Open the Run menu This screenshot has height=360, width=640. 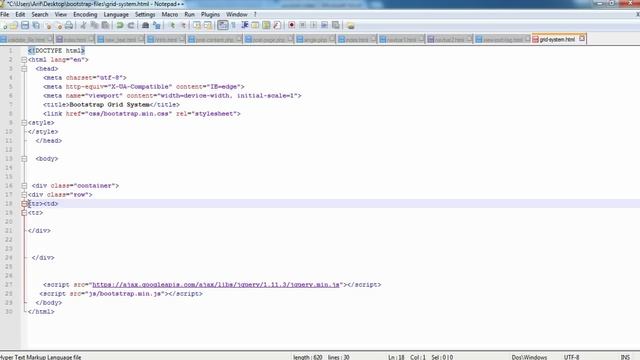click(189, 14)
